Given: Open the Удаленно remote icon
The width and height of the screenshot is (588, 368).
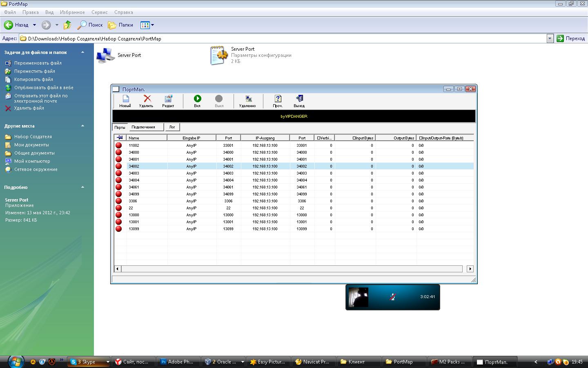Looking at the screenshot, I should point(248,99).
